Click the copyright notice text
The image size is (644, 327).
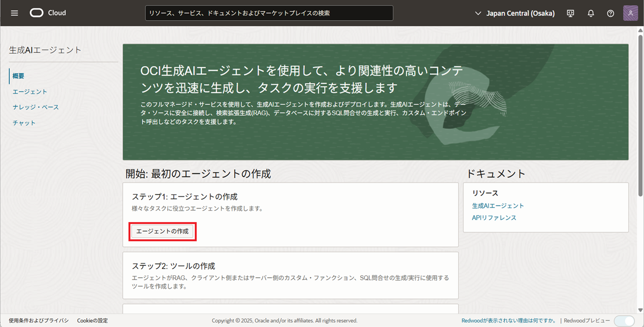tap(285, 321)
